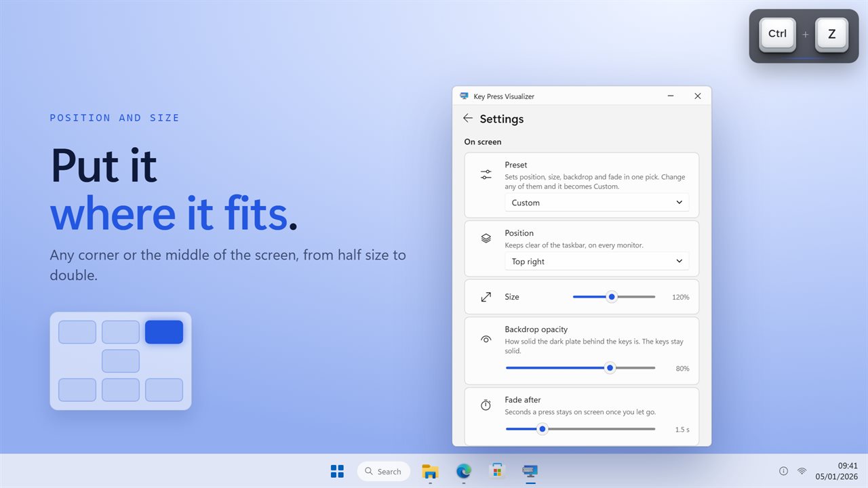The image size is (868, 488).
Task: Click the Size slider handle
Action: (x=612, y=297)
